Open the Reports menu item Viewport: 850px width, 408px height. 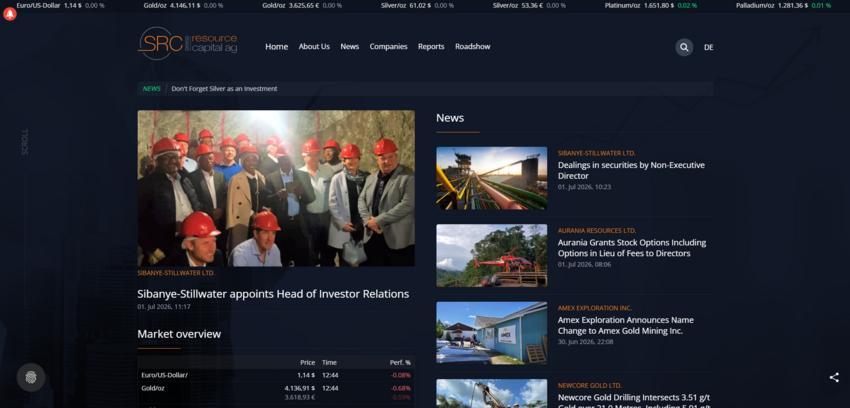click(x=431, y=47)
